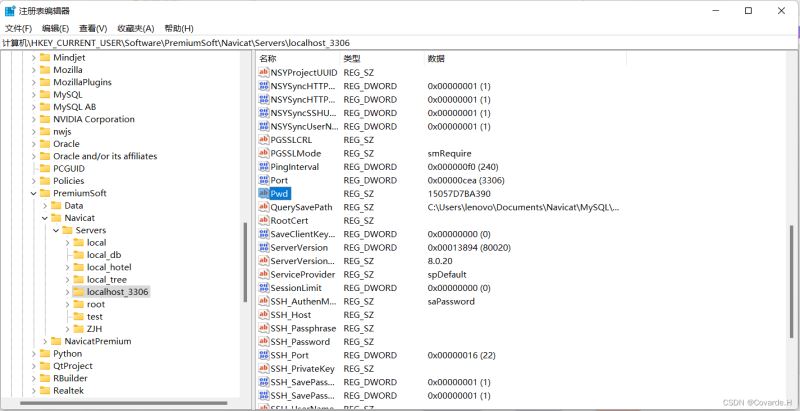The image size is (800, 411).
Task: Open the 编辑(E) menu
Action: point(55,29)
